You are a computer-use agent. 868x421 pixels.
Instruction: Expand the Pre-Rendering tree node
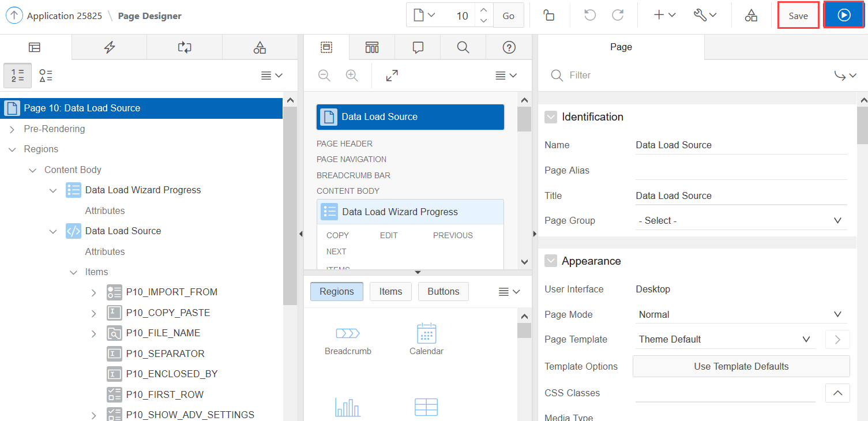12,129
